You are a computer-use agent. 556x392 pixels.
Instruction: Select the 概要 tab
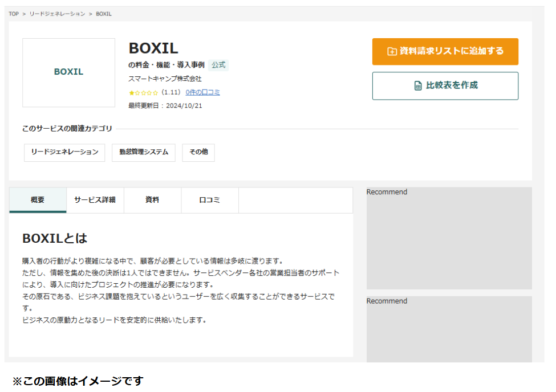38,200
